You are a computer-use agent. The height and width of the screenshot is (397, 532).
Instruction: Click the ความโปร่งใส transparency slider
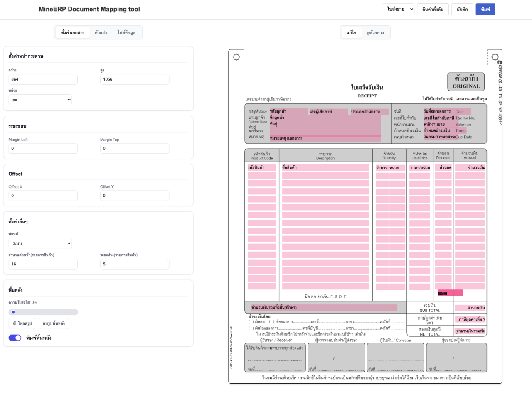(x=43, y=312)
